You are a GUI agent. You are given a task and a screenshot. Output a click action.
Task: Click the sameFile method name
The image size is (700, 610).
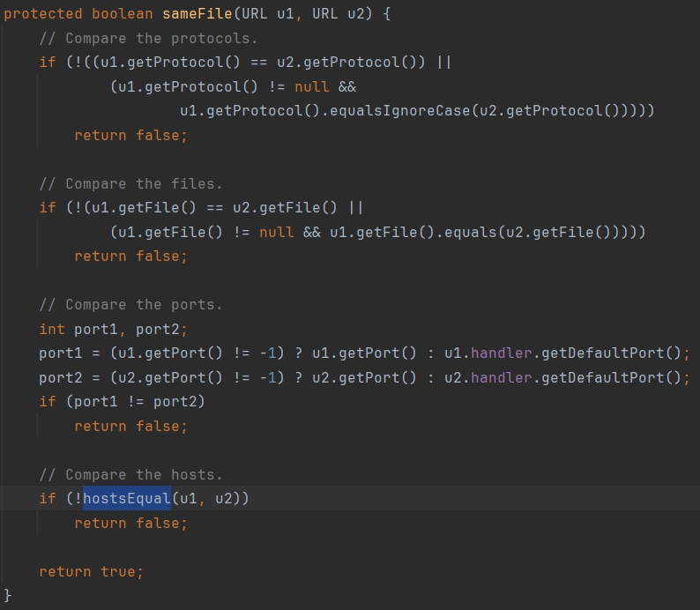197,14
